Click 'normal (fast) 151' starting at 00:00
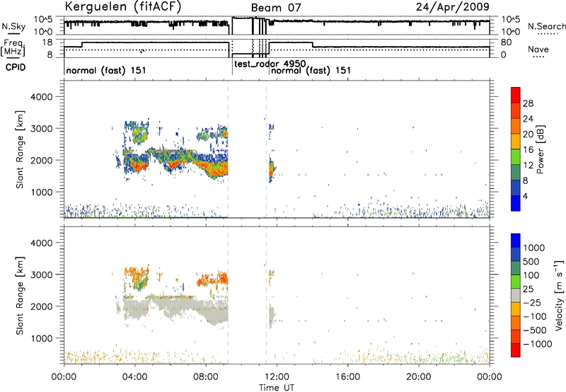 [106, 70]
